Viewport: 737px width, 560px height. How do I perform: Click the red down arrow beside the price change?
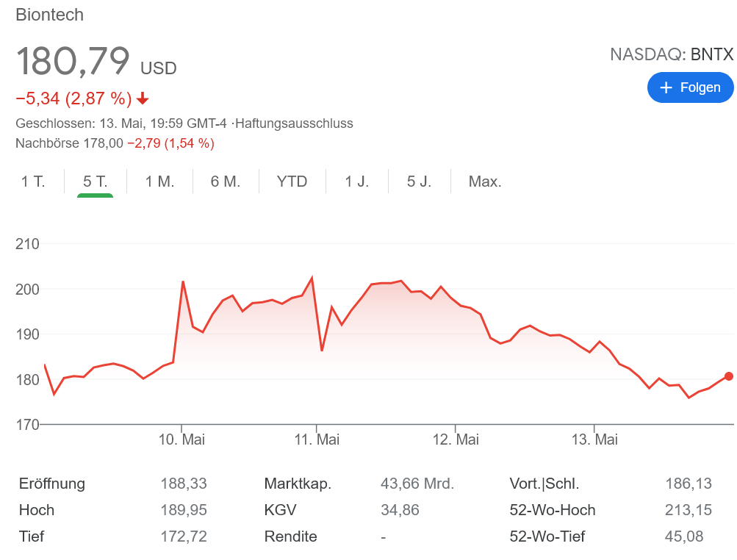coord(143,98)
